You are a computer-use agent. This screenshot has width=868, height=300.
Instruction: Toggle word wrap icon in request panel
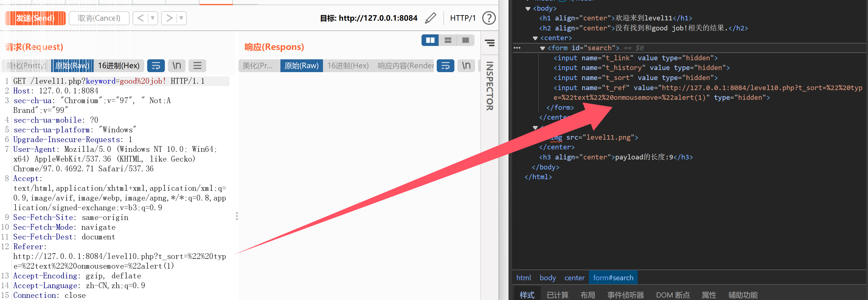click(156, 65)
